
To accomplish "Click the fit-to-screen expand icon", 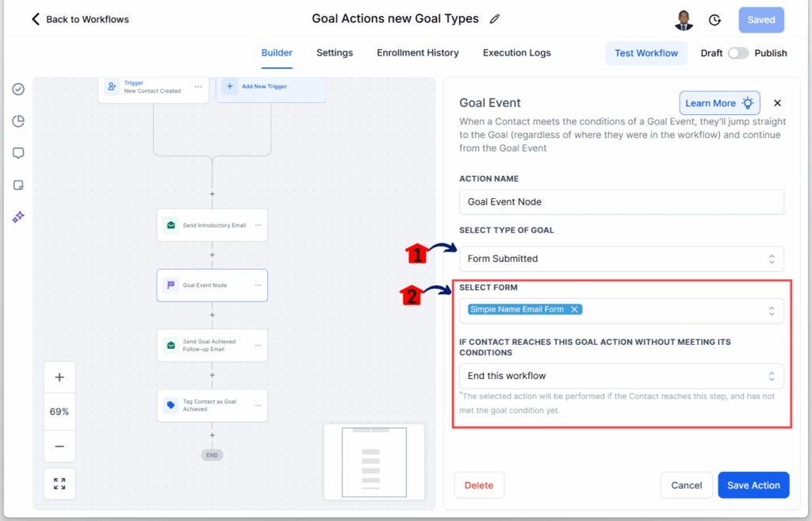I will [x=59, y=483].
